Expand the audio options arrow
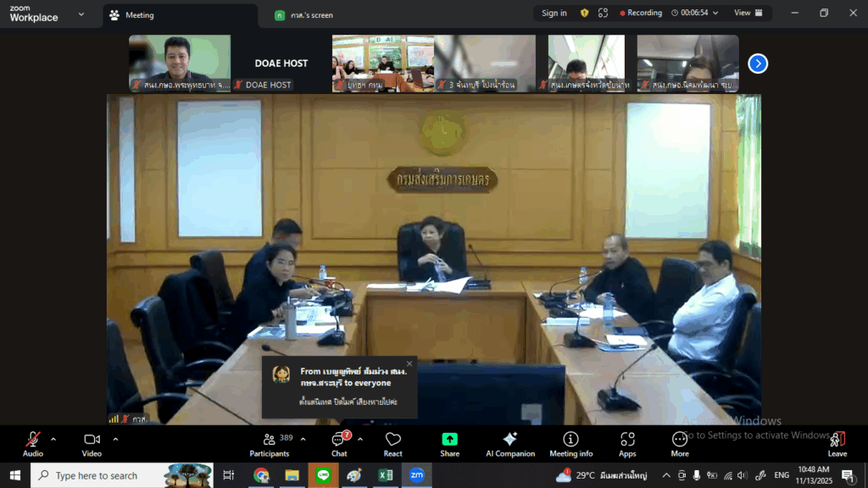 (53, 439)
